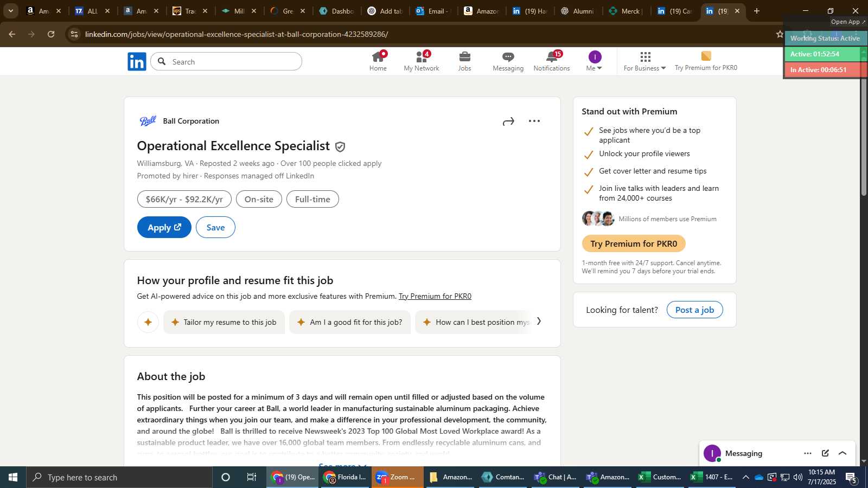Screen dimensions: 868x488
Task: Click the LinkedIn search field
Action: tap(226, 61)
